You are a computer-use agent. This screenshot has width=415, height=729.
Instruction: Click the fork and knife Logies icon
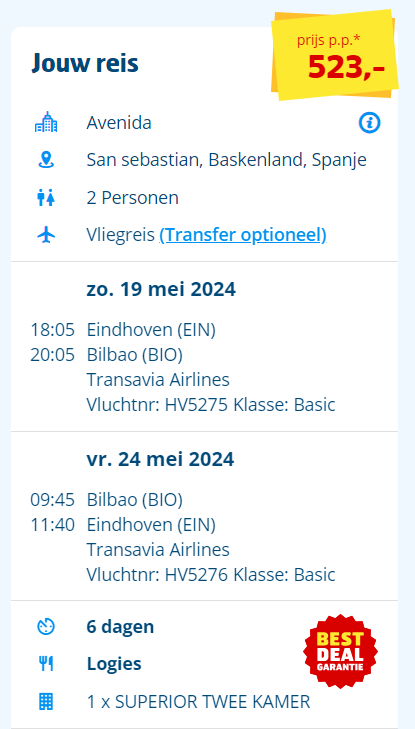46,664
